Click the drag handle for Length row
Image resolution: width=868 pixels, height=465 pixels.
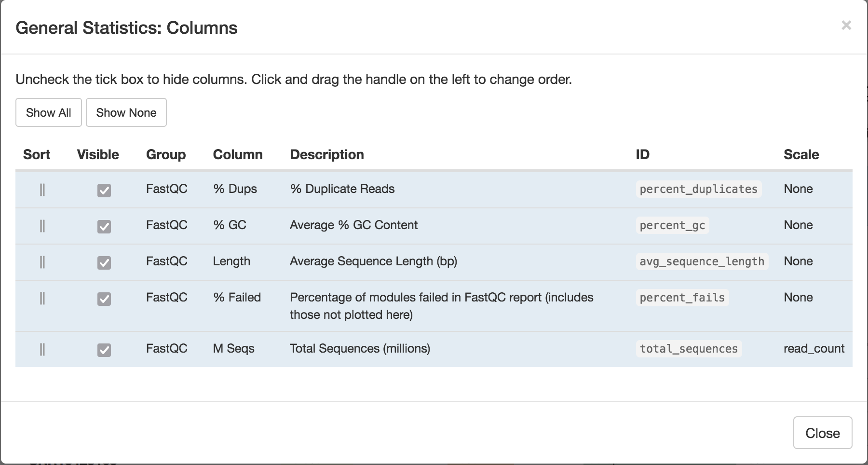click(x=42, y=261)
